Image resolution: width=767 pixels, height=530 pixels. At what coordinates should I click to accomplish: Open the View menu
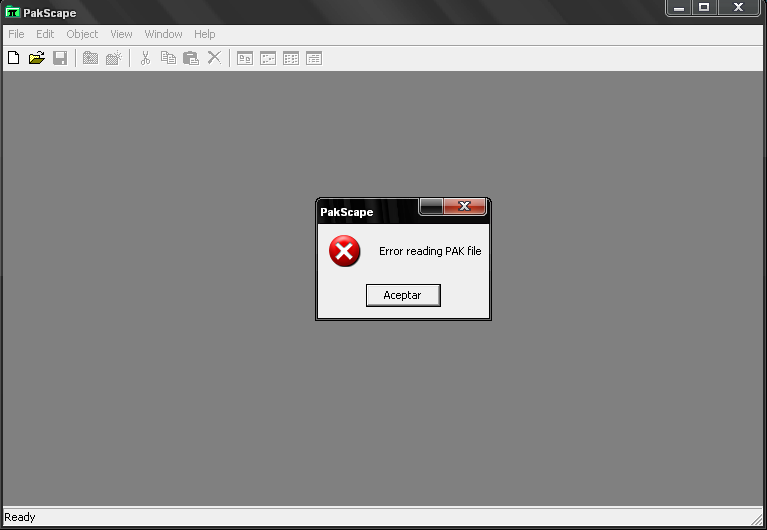pyautogui.click(x=121, y=34)
